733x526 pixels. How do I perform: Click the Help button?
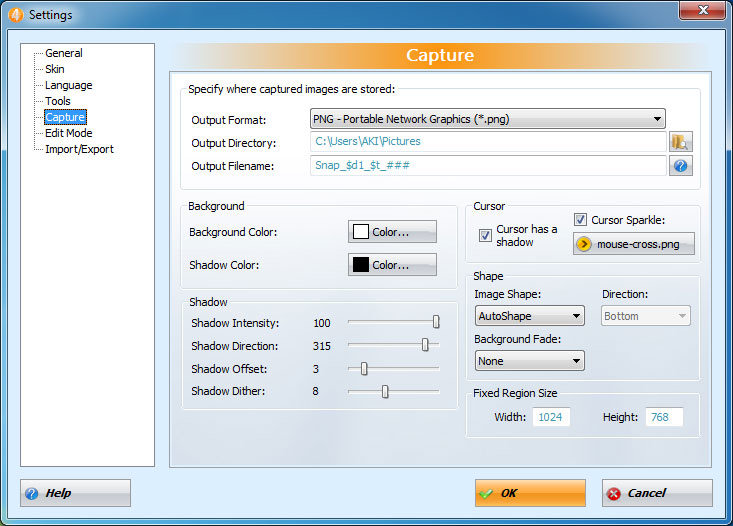tap(75, 493)
